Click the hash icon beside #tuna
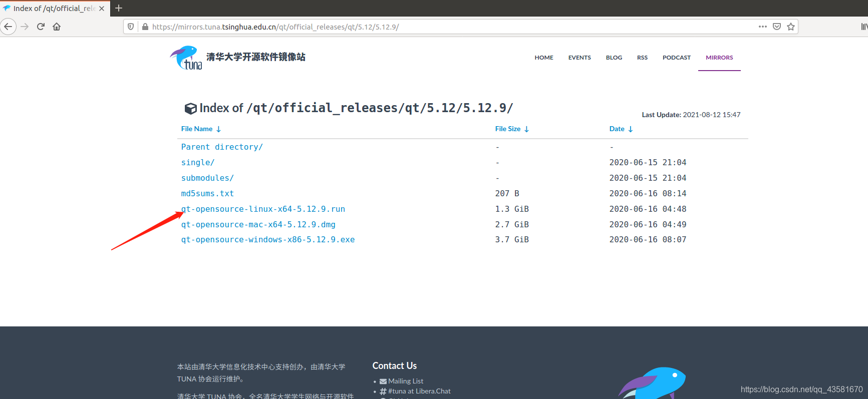The width and height of the screenshot is (868, 399). point(383,391)
